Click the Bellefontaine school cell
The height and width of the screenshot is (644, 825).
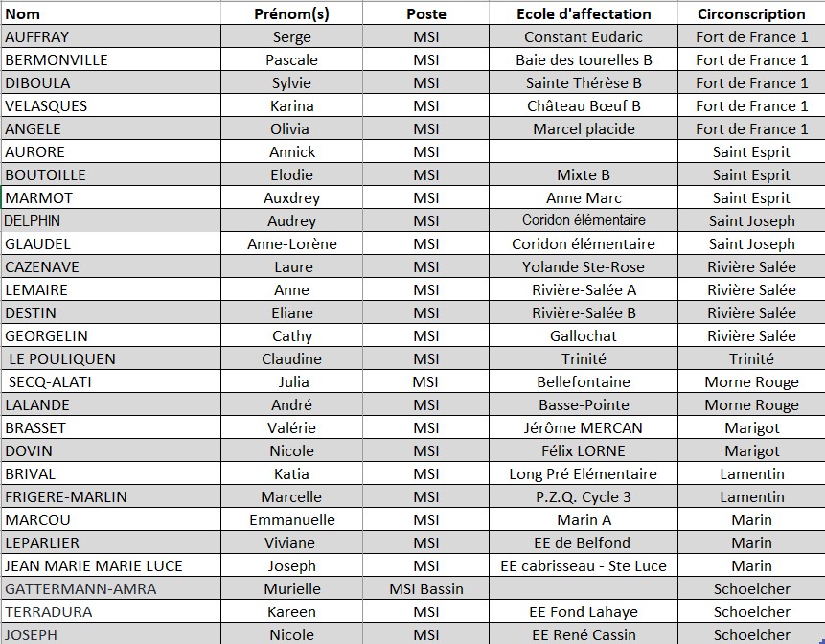[x=584, y=381]
